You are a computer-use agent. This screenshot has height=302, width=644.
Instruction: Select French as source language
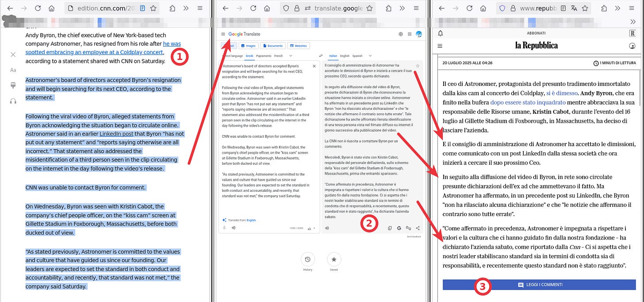click(x=279, y=56)
